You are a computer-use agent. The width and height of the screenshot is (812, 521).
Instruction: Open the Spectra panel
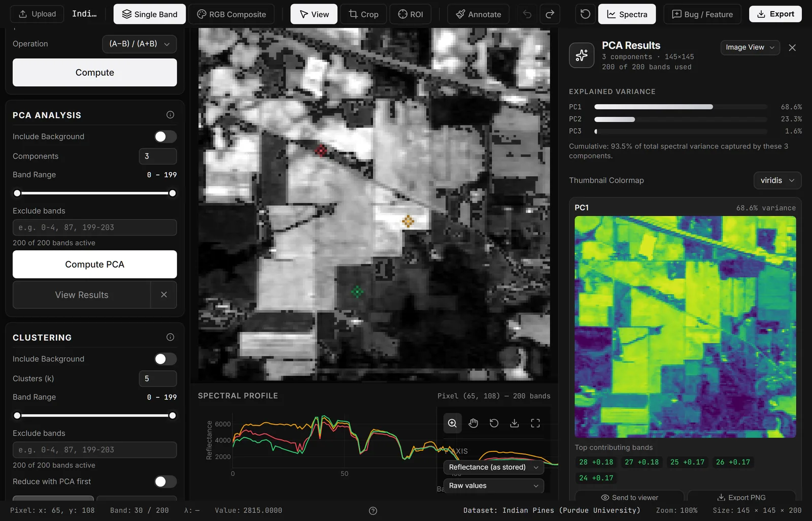627,14
